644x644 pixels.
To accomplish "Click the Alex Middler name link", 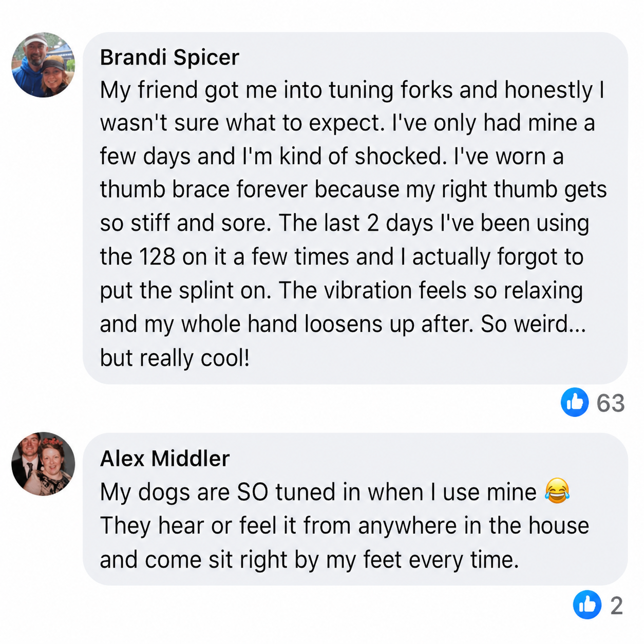I will click(x=165, y=459).
